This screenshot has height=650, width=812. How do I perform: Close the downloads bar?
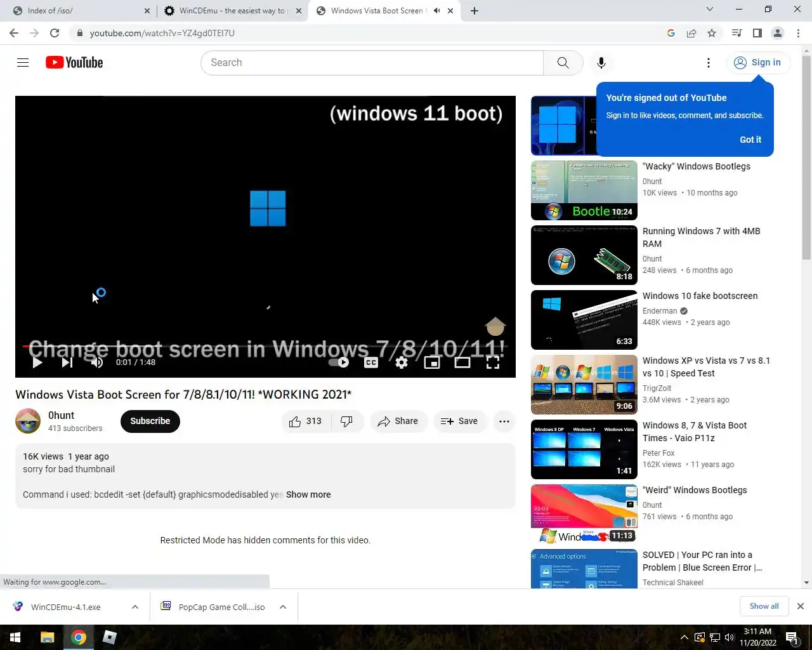click(x=801, y=606)
